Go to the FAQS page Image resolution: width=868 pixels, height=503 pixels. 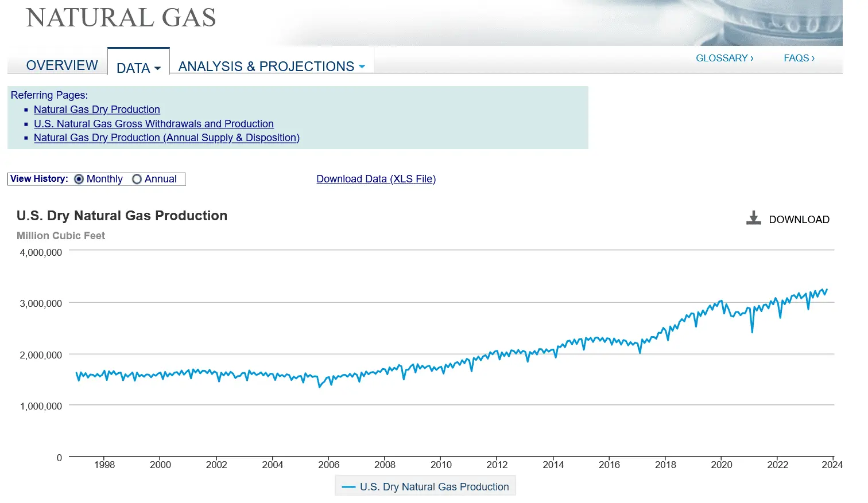coord(799,58)
